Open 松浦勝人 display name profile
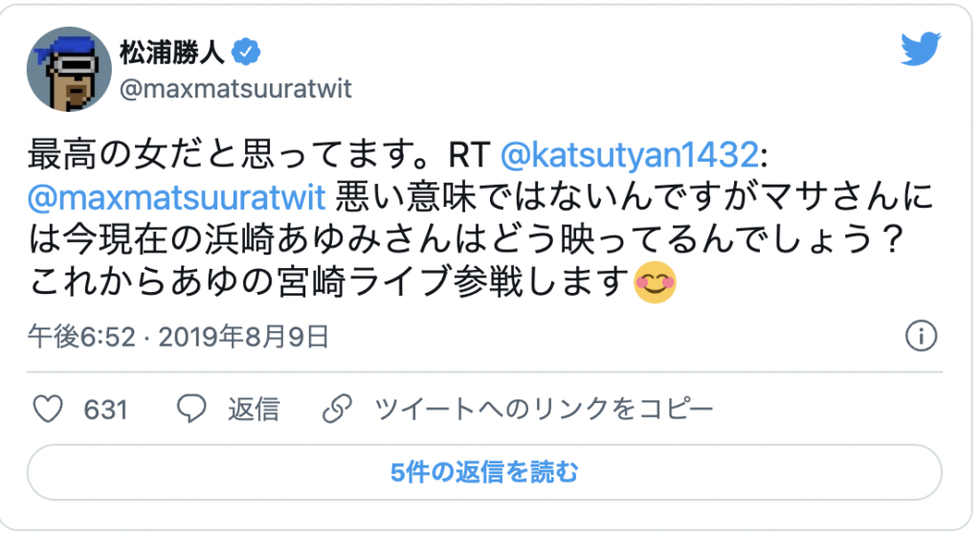This screenshot has width=980, height=538. (x=172, y=52)
